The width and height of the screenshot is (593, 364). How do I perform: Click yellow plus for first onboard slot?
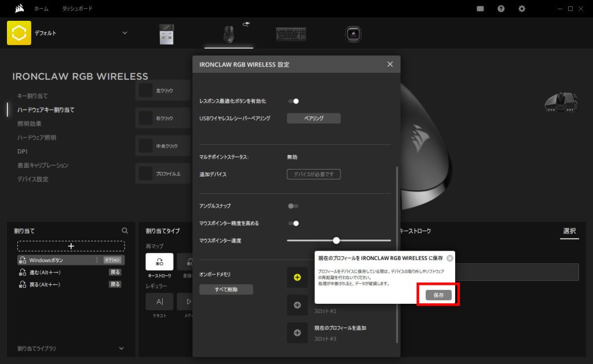pyautogui.click(x=297, y=277)
